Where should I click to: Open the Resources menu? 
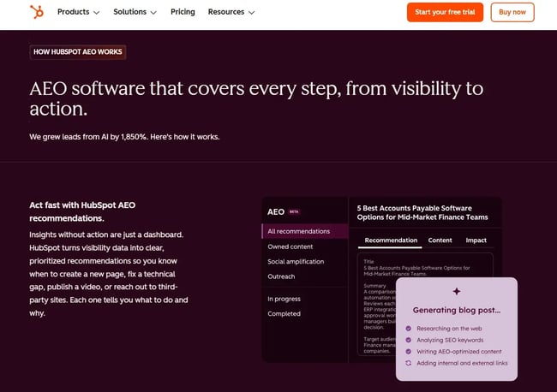click(x=231, y=12)
